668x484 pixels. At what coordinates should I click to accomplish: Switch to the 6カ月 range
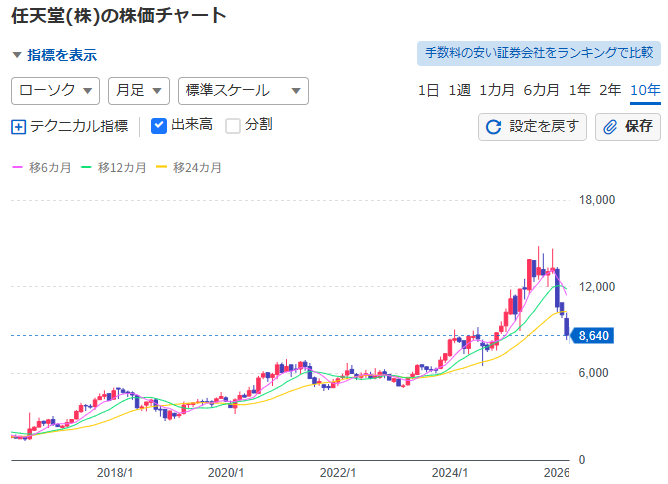point(541,90)
